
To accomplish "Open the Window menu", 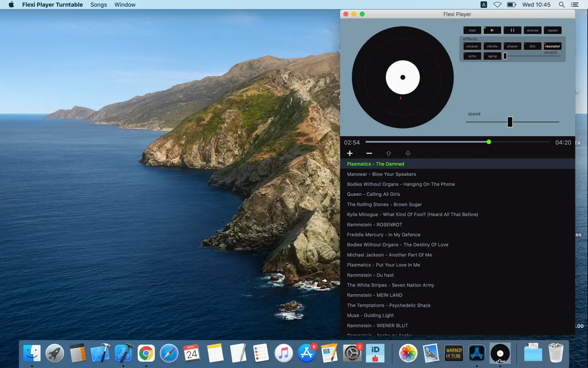I will (125, 5).
